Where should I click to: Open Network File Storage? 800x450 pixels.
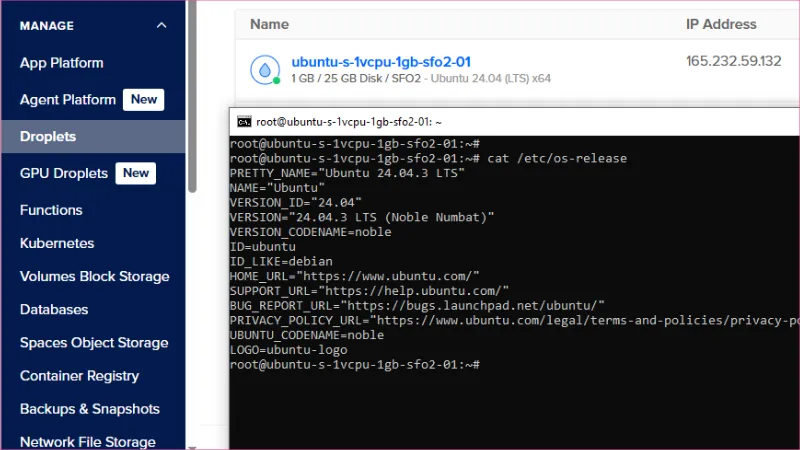pos(88,441)
